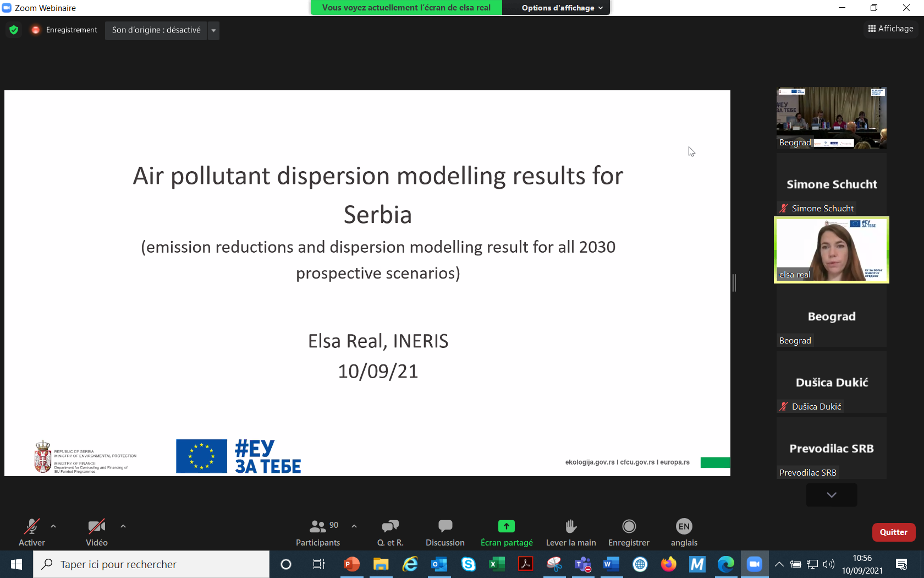Image resolution: width=924 pixels, height=578 pixels.
Task: Open the Participants panel
Action: (x=318, y=532)
